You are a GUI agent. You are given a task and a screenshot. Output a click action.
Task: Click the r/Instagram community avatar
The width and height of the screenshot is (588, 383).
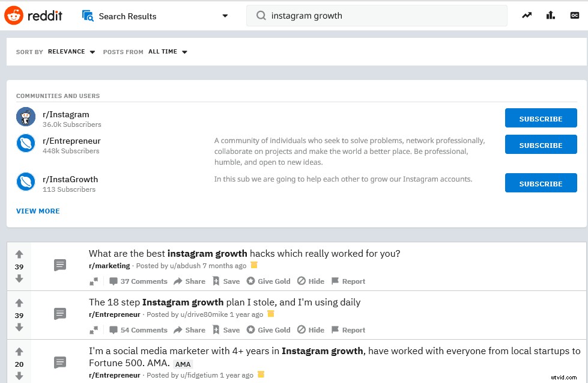click(26, 117)
